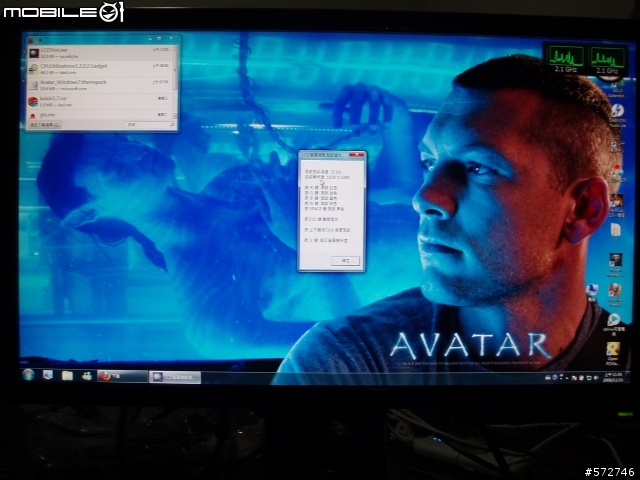The image size is (640, 480).
Task: Open the Windows Start orb
Action: pyautogui.click(x=28, y=374)
